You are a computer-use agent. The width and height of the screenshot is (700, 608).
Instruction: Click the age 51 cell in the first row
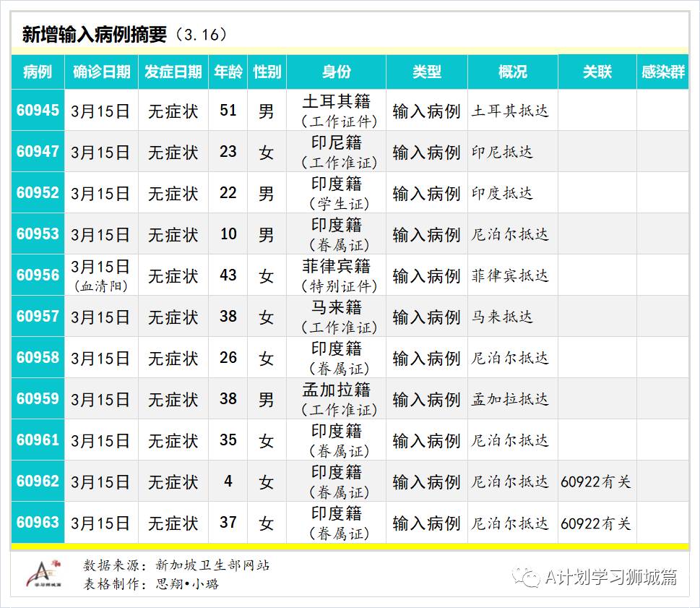coord(228,112)
